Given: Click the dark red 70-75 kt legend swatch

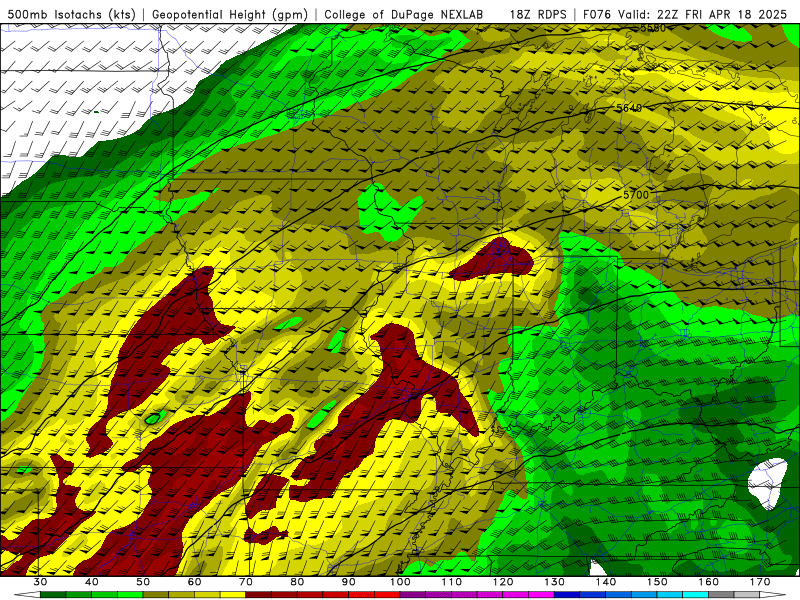Looking at the screenshot, I should tap(259, 595).
